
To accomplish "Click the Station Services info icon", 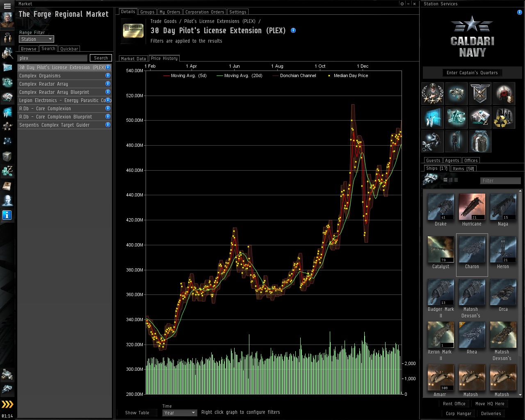I will coord(520,12).
